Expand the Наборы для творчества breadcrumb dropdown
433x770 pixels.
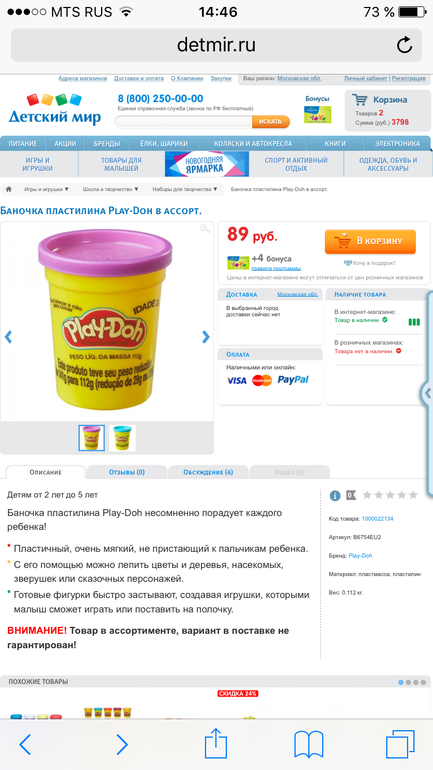pyautogui.click(x=185, y=189)
